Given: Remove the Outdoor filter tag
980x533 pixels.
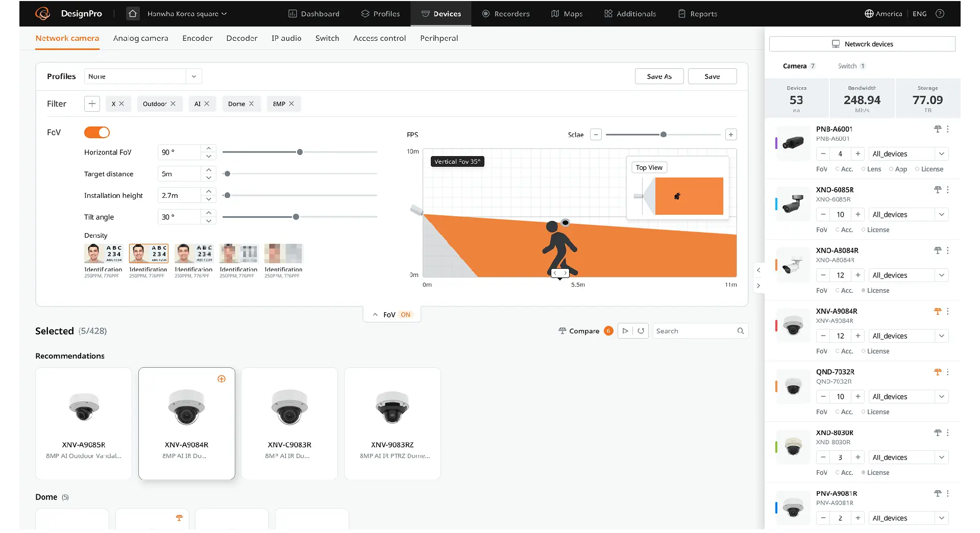Looking at the screenshot, I should point(173,104).
